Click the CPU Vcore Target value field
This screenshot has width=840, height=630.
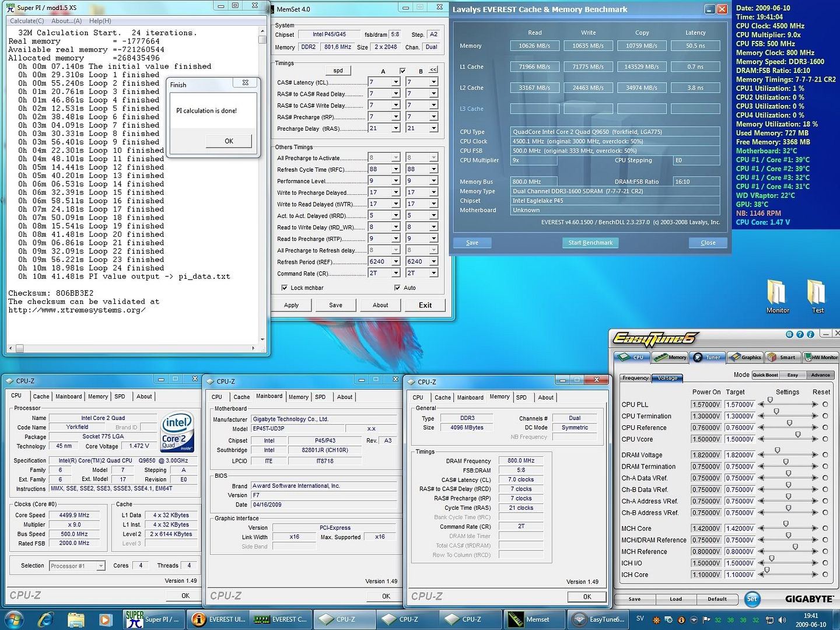(740, 439)
